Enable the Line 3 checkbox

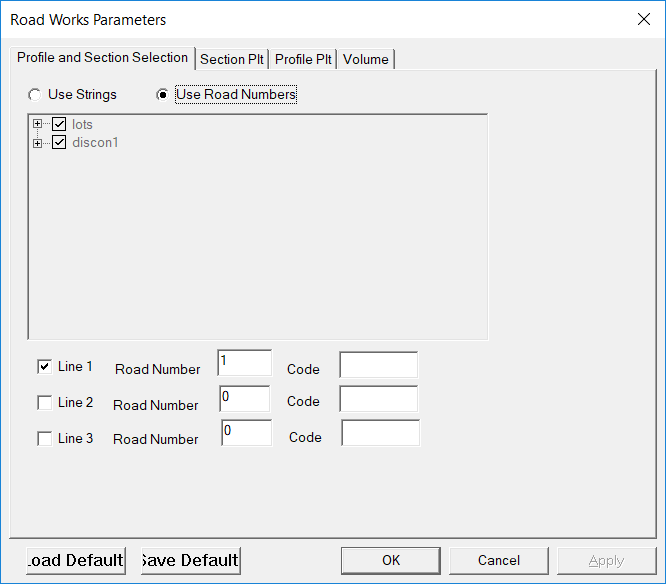pos(44,438)
